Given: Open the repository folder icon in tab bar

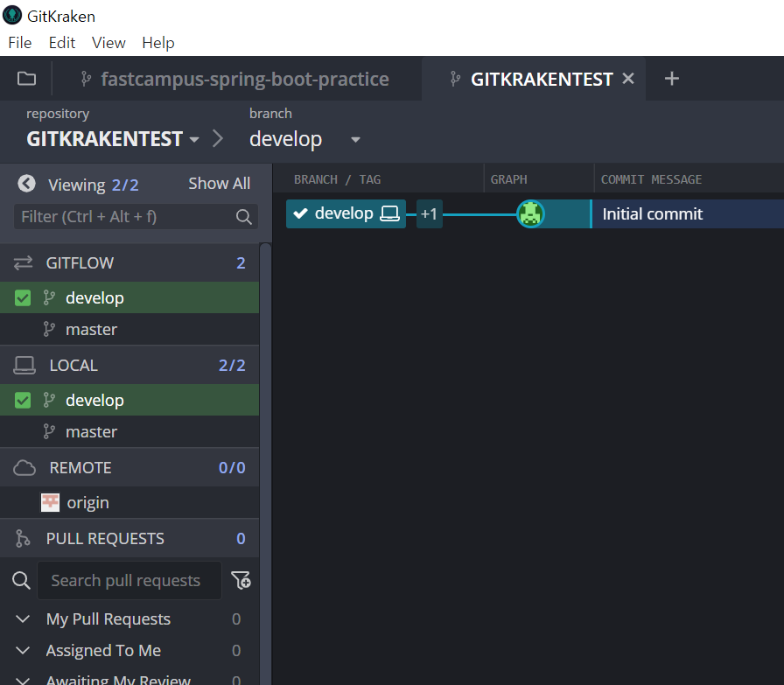Looking at the screenshot, I should tap(26, 79).
